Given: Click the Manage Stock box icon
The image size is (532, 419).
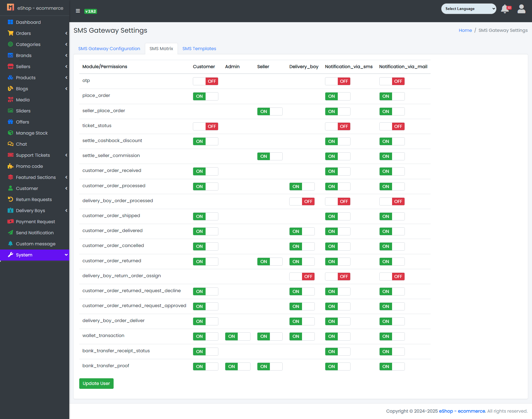Looking at the screenshot, I should pyautogui.click(x=11, y=133).
